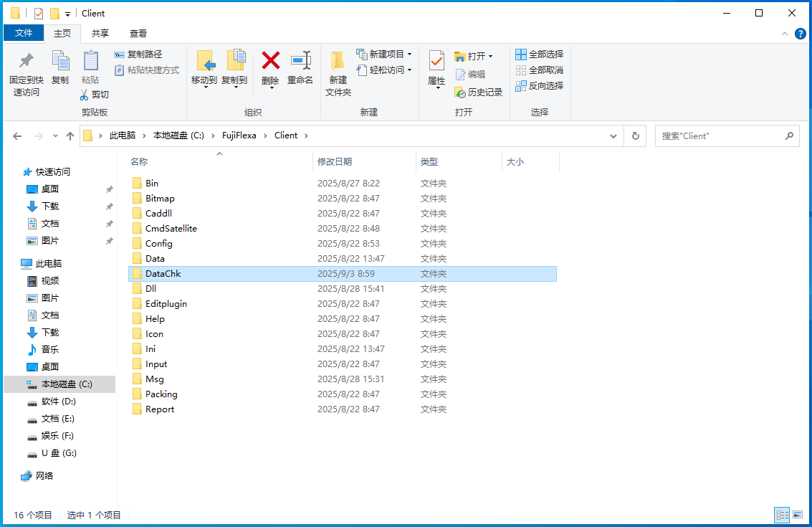Click the Search Client input box
This screenshot has width=812, height=527.
720,136
